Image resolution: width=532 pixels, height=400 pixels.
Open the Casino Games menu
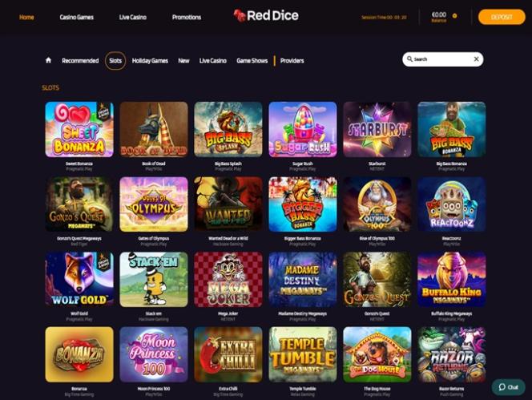click(x=76, y=18)
